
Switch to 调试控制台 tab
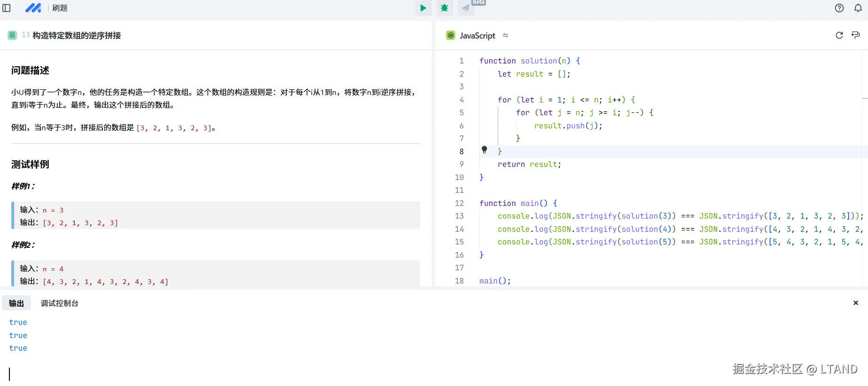click(60, 303)
